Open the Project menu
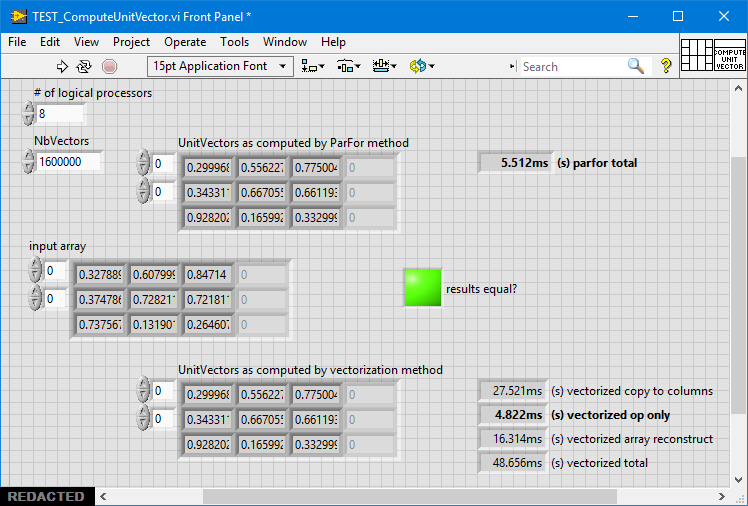This screenshot has width=748, height=506. [131, 42]
